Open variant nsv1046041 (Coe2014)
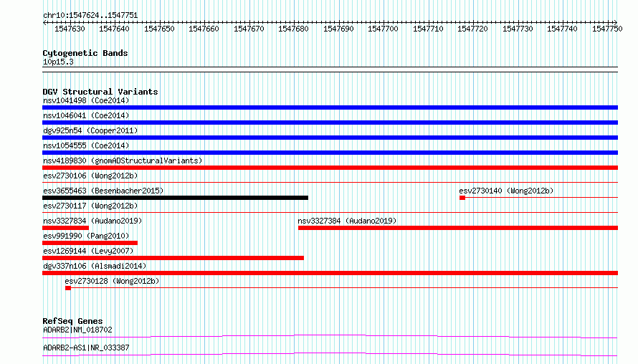 pos(86,115)
